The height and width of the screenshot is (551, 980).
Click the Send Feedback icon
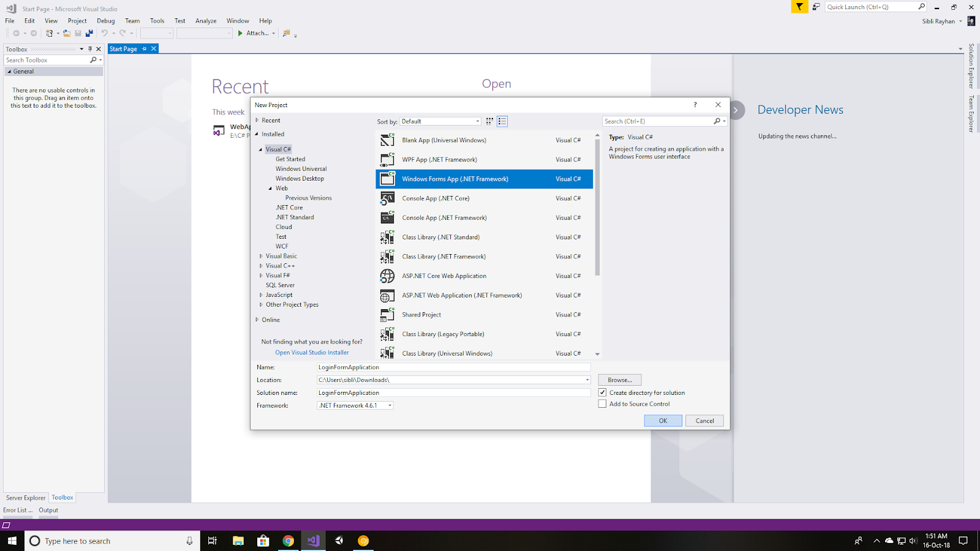pyautogui.click(x=816, y=7)
